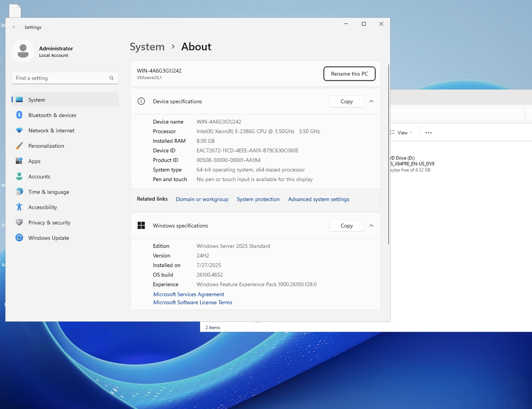Viewport: 532px width, 409px height.
Task: Click the '2 items' status bar text
Action: tap(213, 327)
